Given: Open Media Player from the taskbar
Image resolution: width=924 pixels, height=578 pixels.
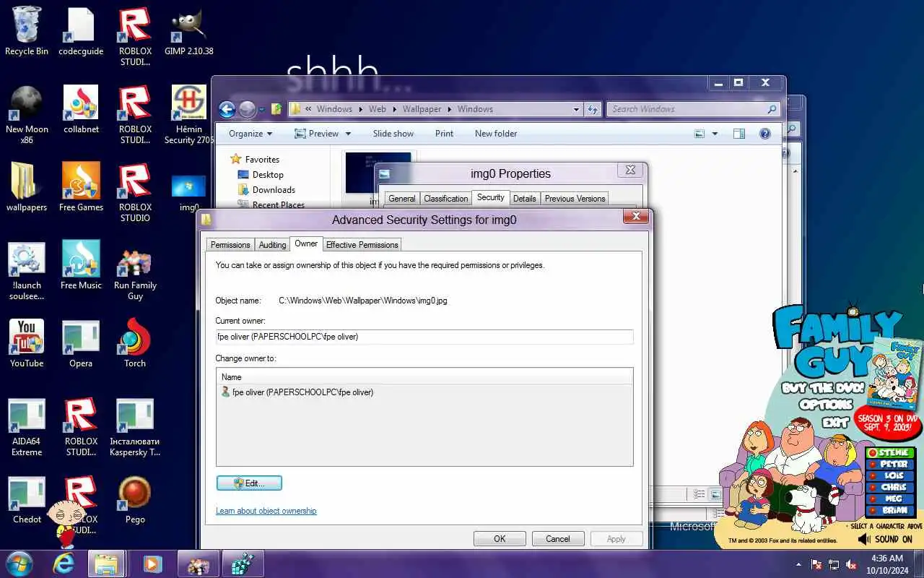Looking at the screenshot, I should (x=152, y=564).
